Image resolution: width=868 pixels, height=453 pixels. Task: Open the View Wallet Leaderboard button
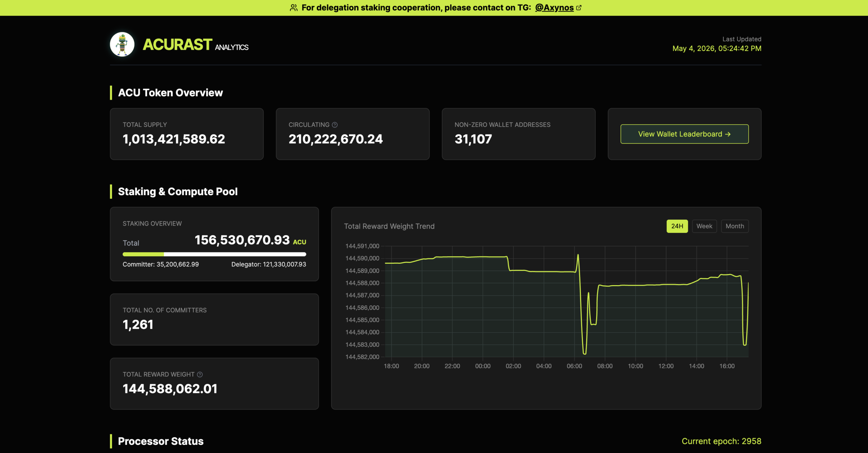(685, 134)
